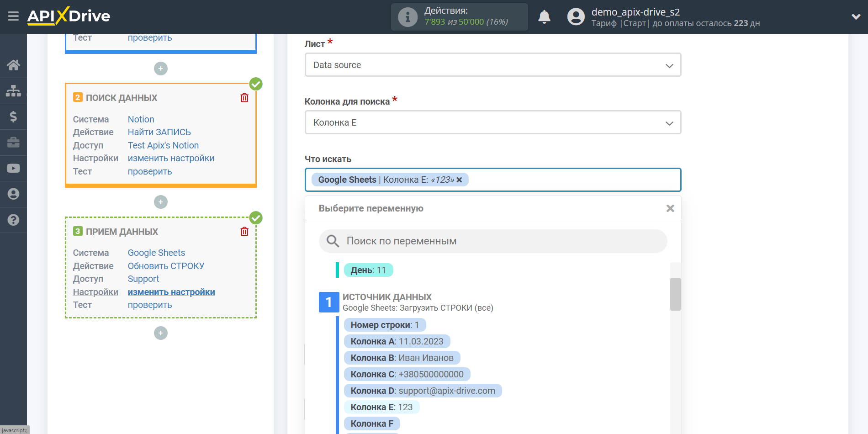Click the green checkmark on ПОИСК ДАННЫХ
This screenshot has width=868, height=434.
[x=256, y=84]
